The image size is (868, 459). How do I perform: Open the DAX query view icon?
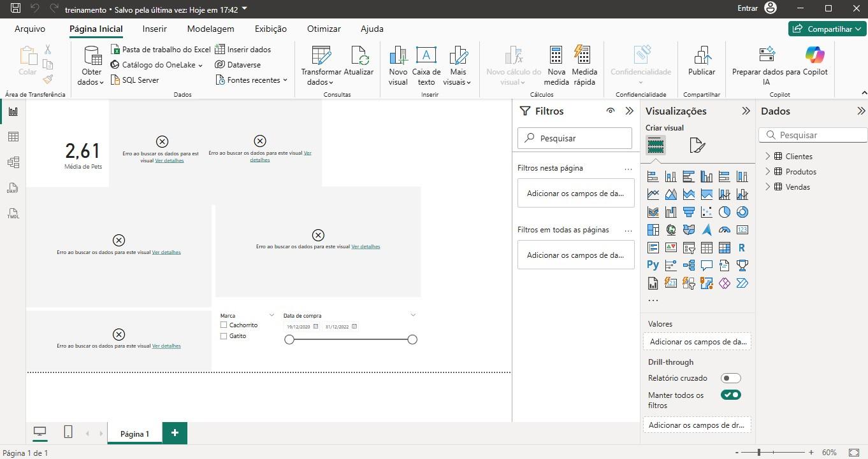pyautogui.click(x=13, y=188)
